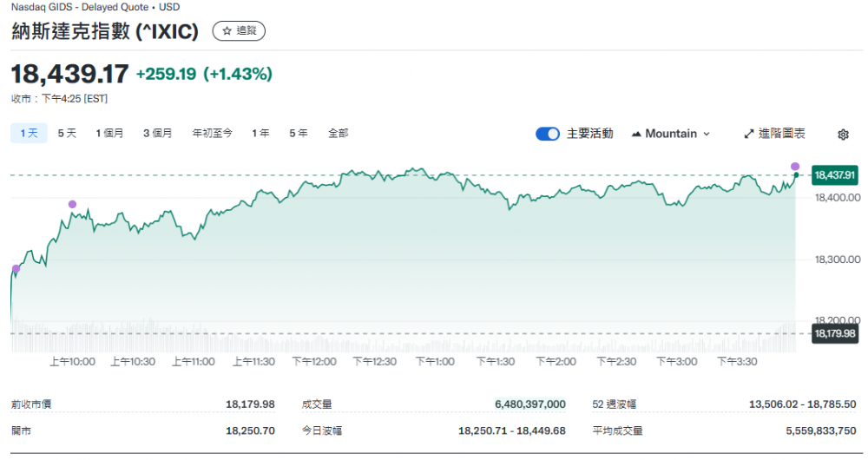Click the purple event marker at market open
Image resolution: width=868 pixels, height=460 pixels.
[x=16, y=269]
